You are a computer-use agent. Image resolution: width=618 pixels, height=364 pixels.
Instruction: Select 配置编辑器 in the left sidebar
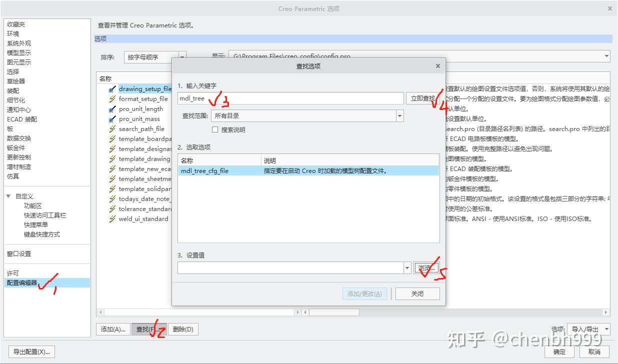click(22, 282)
